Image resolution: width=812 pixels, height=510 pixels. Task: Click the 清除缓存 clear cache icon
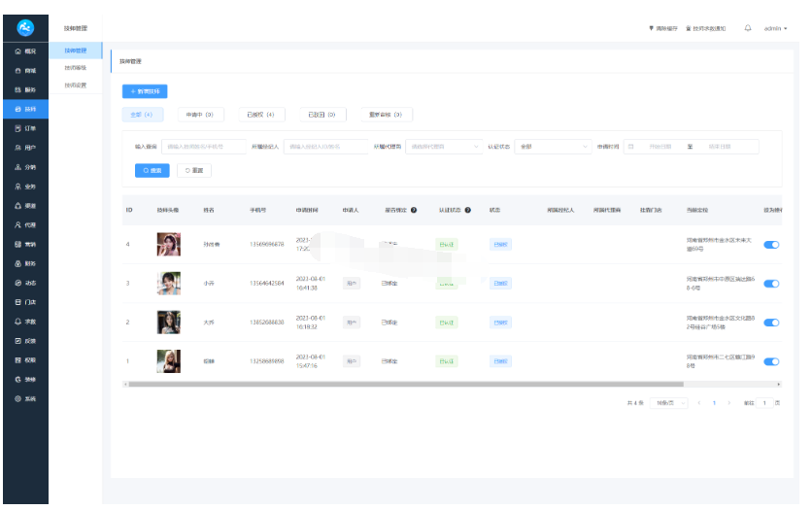[x=652, y=28]
